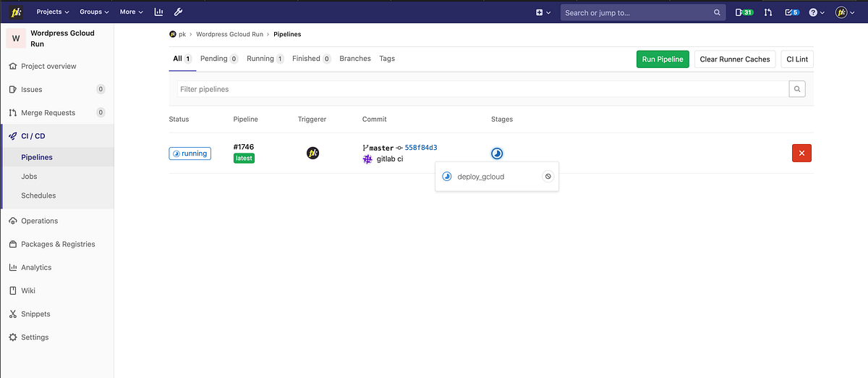Open Packages & Registries in sidebar
868x378 pixels.
pyautogui.click(x=58, y=244)
